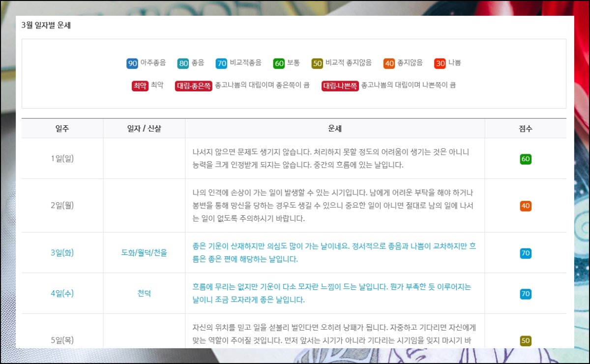Click the score 50 badge for 5일(목)
Viewport: 590px width, 364px height.
pyautogui.click(x=526, y=340)
